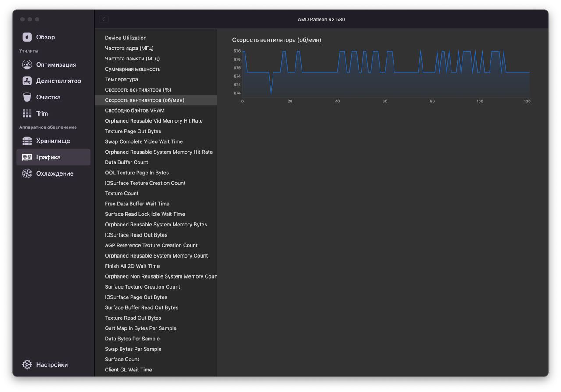Click the GPU card icon beside Графика
Viewport: 561px width, 392px height.
tap(27, 157)
